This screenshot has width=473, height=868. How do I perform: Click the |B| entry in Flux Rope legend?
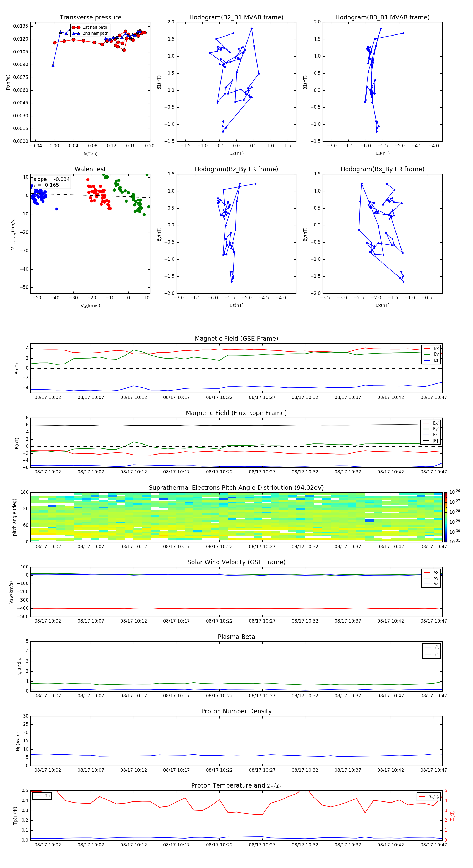[x=431, y=441]
